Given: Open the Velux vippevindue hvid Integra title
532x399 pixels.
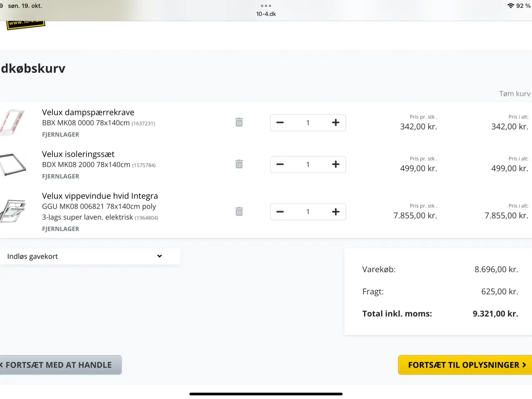Looking at the screenshot, I should [100, 196].
